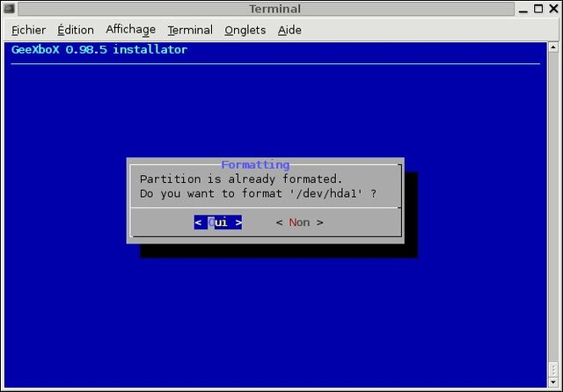Close the Terminal window
563x392 pixels.
coord(553,9)
